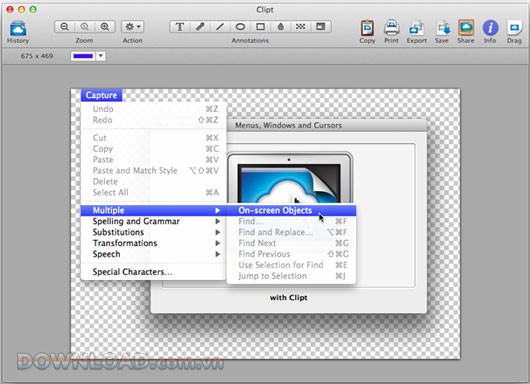Choose Special Characters… menu item
Image resolution: width=530 pixels, height=384 pixels.
pos(153,272)
